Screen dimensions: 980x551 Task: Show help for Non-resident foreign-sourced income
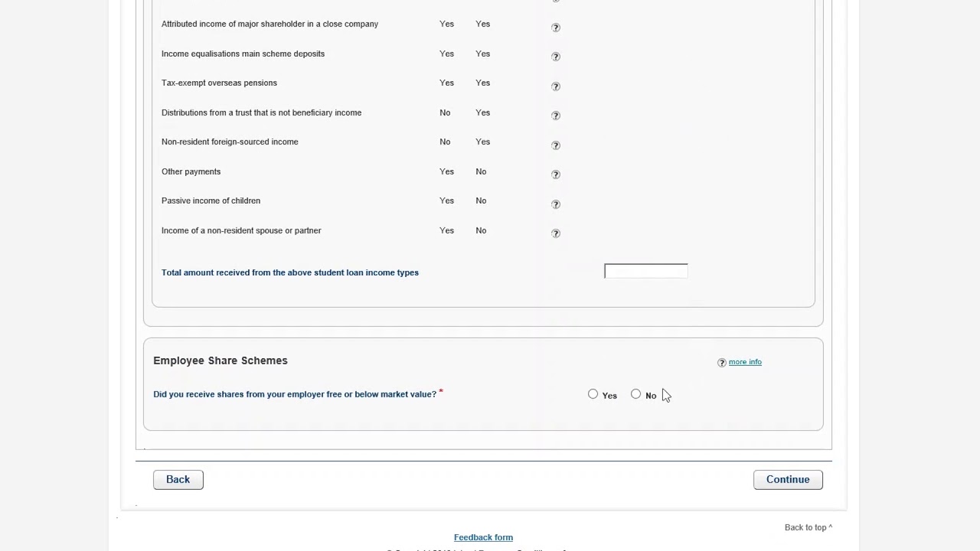click(x=556, y=145)
